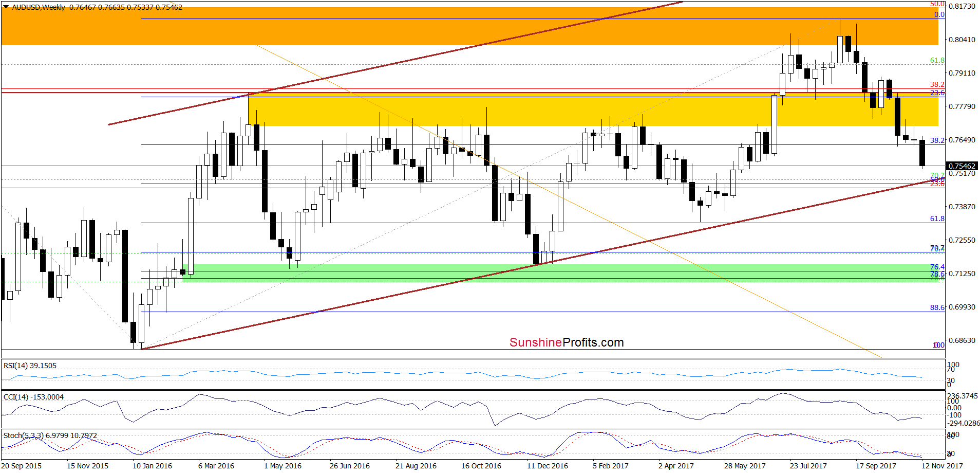Click the 0.77790 price axis label

pos(962,106)
